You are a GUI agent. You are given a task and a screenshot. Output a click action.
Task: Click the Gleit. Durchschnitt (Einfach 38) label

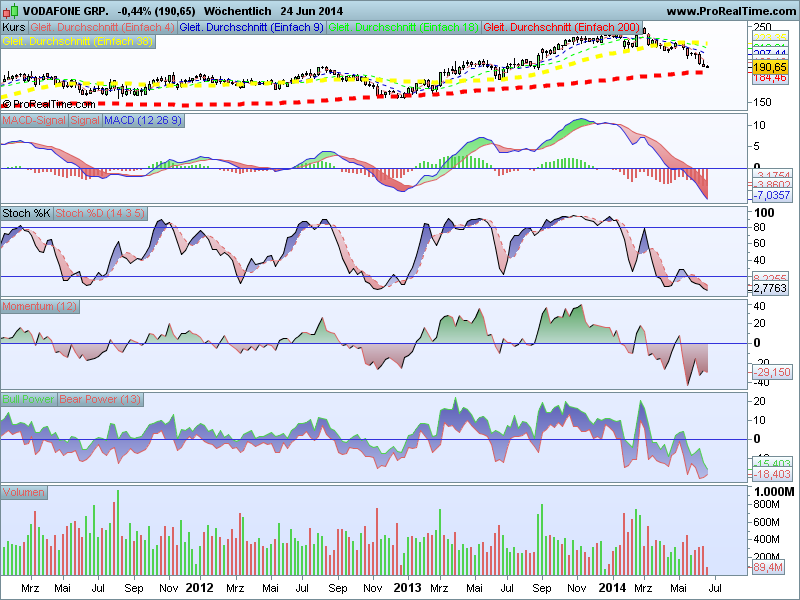point(78,41)
